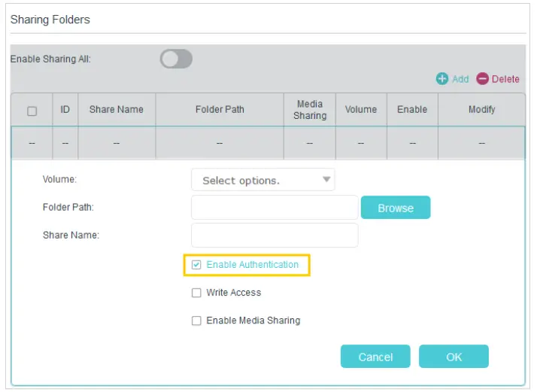Focus the Folder Path input field

pyautogui.click(x=275, y=208)
